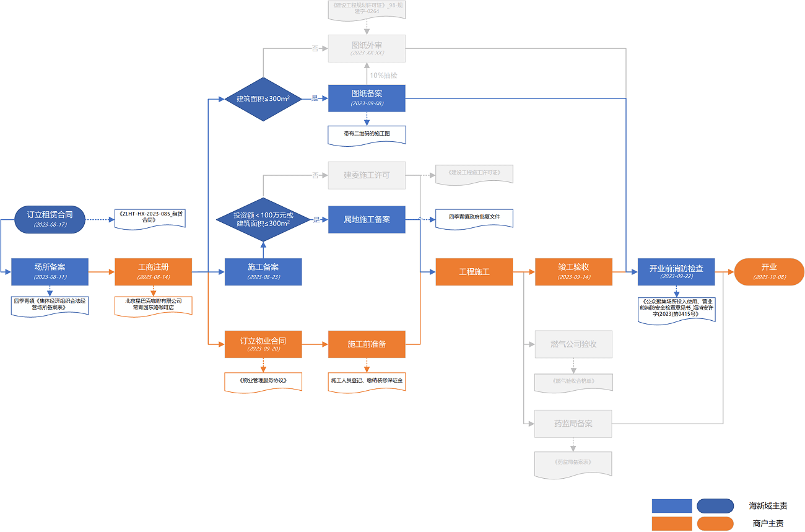Click the 海新域主责 legend text
805x532 pixels.
(x=768, y=506)
